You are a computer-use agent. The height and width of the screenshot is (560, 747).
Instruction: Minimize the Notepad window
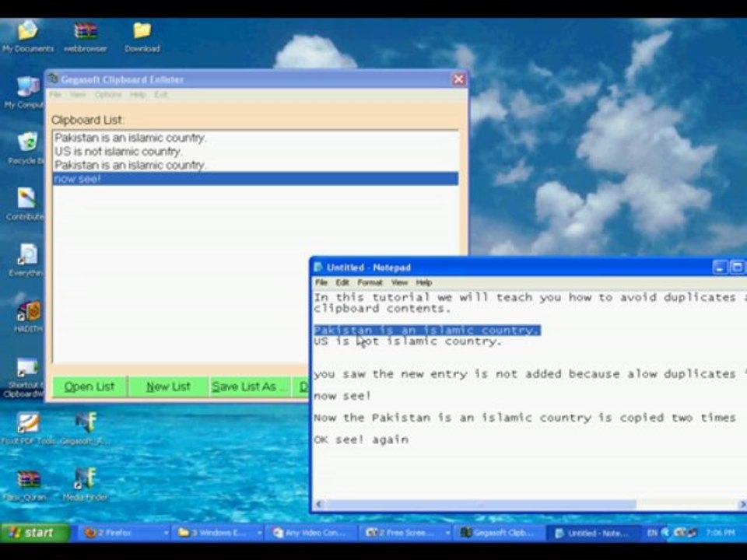coord(719,267)
